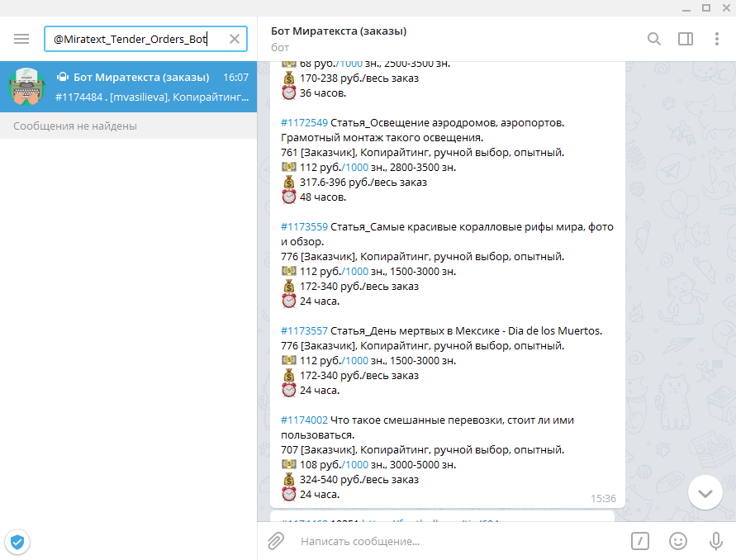
Task: Open the hamburger main menu
Action: [21, 39]
